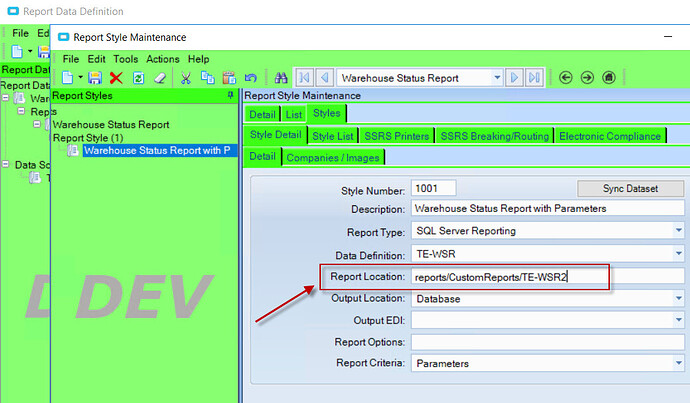The height and width of the screenshot is (403, 690).
Task: Click the eraser clear icon
Action: click(160, 78)
